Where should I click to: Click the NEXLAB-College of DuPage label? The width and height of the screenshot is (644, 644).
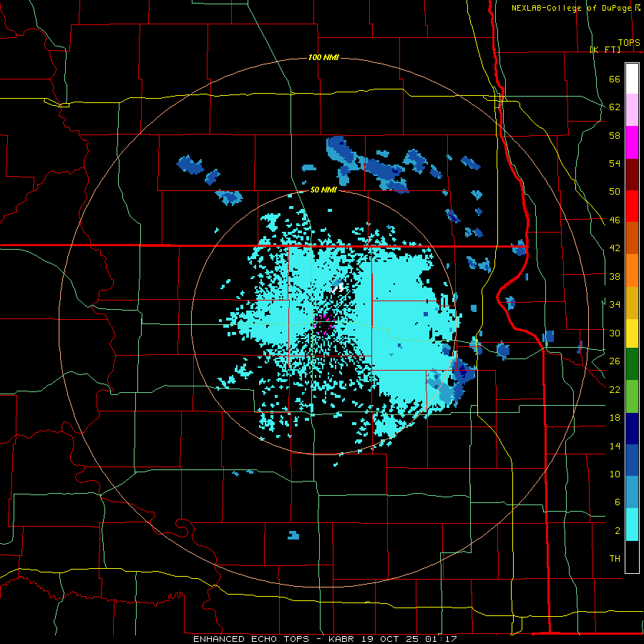(x=571, y=8)
